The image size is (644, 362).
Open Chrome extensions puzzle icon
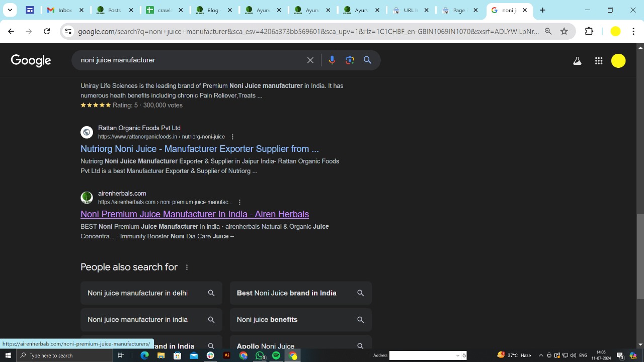coord(589,31)
